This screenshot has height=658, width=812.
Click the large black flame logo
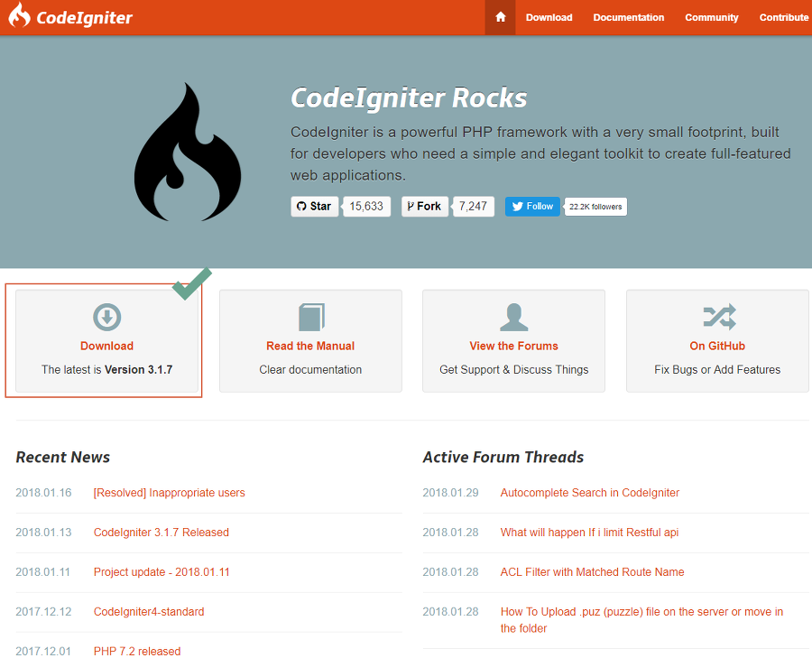tap(187, 152)
